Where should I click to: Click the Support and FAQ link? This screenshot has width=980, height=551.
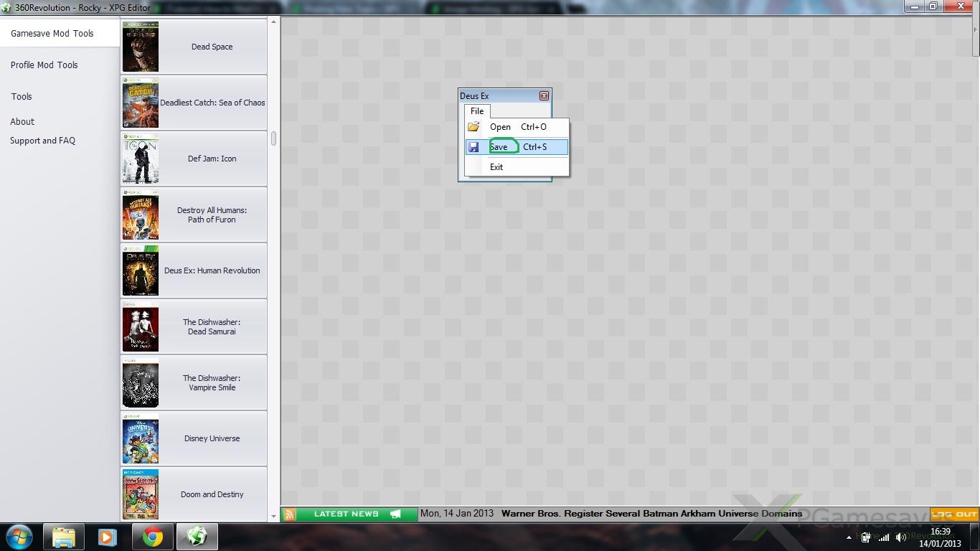click(42, 141)
